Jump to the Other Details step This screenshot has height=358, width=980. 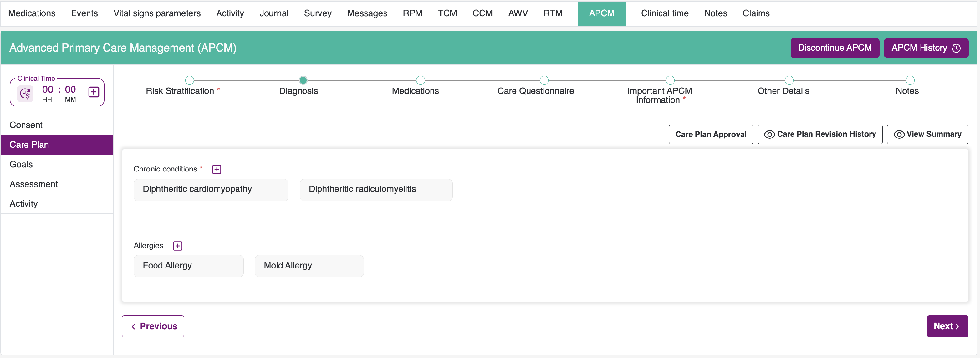pyautogui.click(x=789, y=80)
